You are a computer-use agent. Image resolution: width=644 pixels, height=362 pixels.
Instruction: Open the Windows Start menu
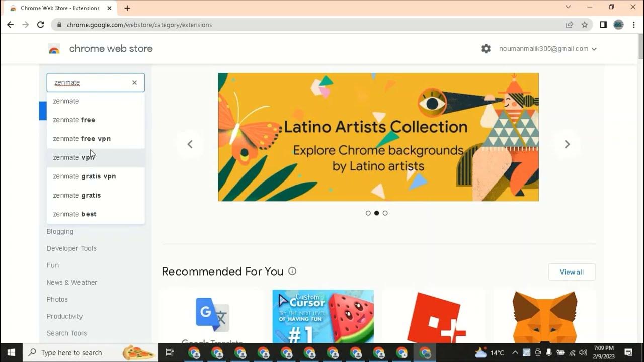point(11,352)
